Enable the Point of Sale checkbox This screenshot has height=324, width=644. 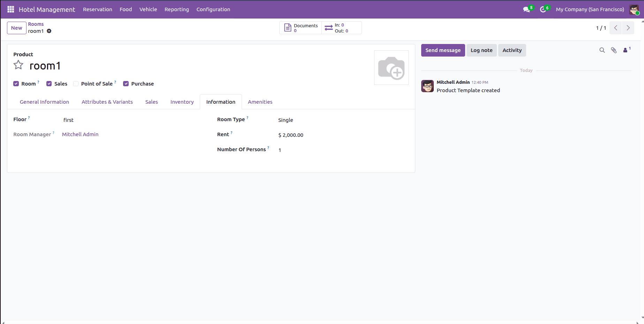coord(76,84)
